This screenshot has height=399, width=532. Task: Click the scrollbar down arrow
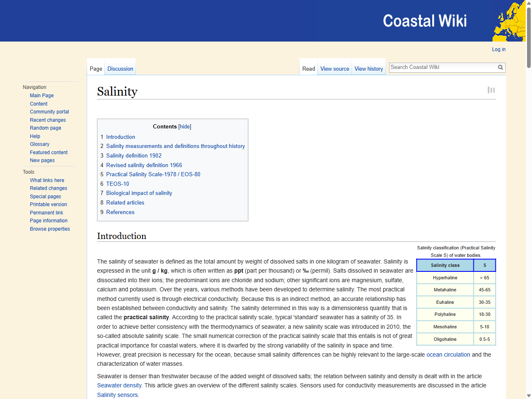click(529, 396)
